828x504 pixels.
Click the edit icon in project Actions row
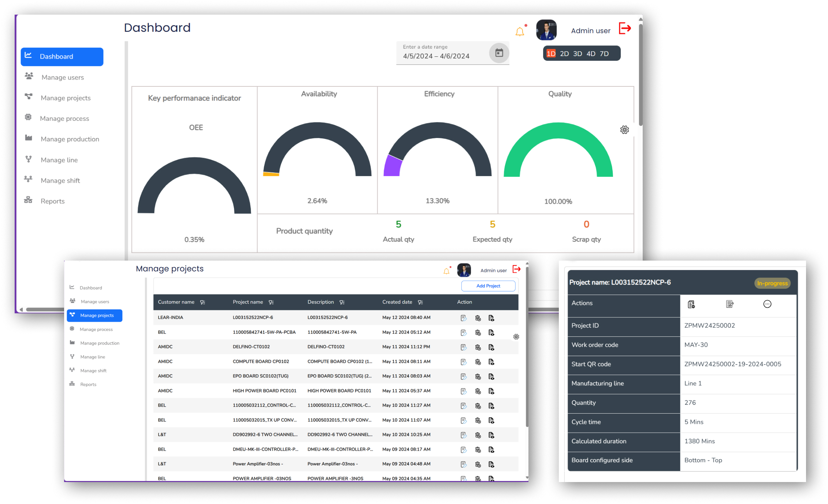[729, 304]
